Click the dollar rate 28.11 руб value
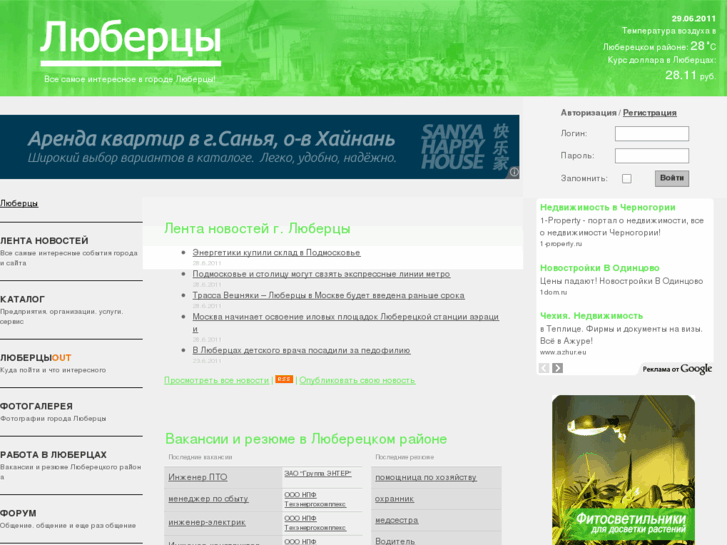The width and height of the screenshot is (727, 545). 690,75
